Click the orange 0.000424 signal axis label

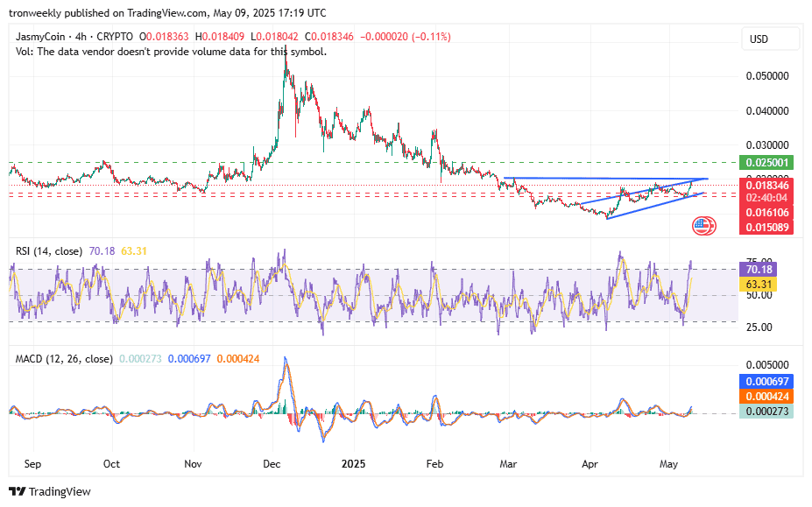tap(766, 397)
